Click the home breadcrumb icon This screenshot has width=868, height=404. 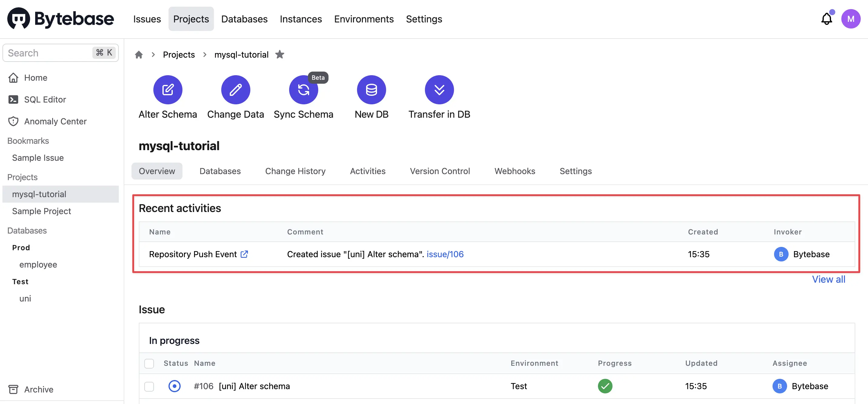(139, 55)
